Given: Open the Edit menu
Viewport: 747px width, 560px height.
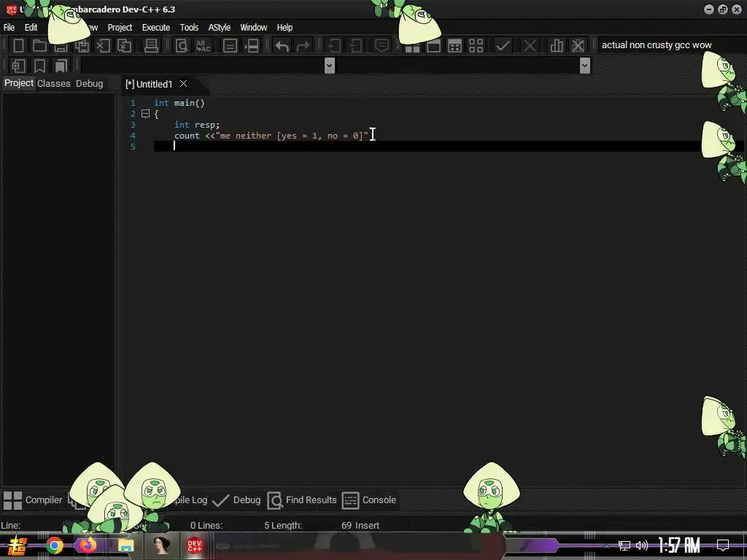Looking at the screenshot, I should coord(31,27).
